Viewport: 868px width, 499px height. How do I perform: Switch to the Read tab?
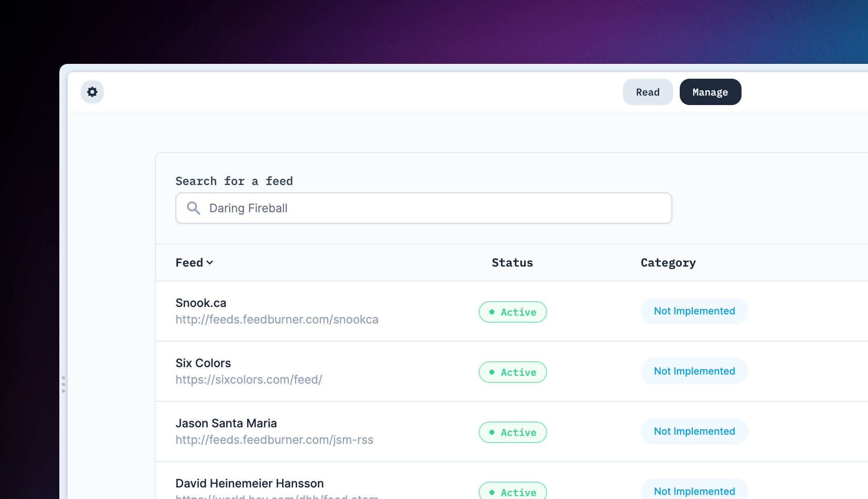point(648,92)
